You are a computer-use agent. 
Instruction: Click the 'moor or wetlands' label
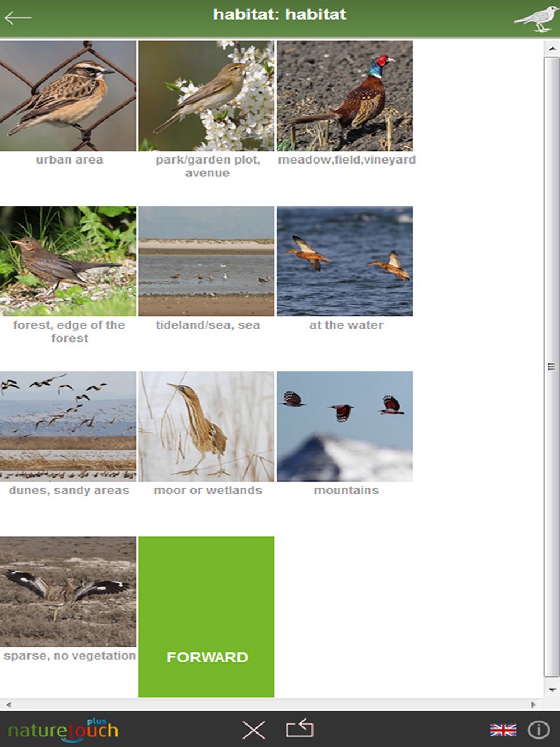(208, 491)
